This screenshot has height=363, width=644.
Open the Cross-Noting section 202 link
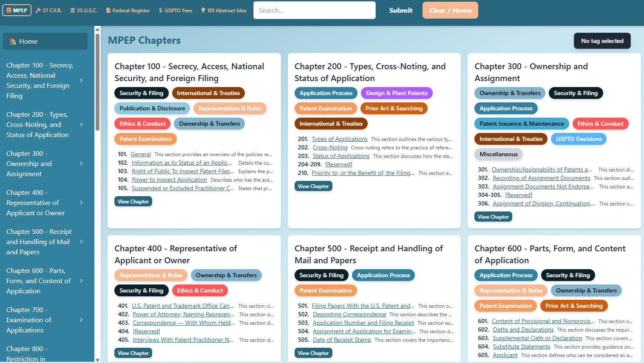point(330,147)
